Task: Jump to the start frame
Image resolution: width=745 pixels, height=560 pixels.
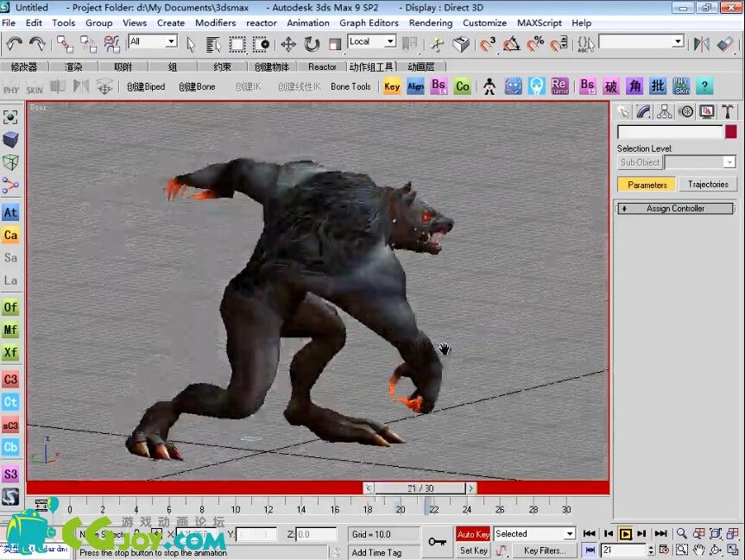Action: tap(590, 534)
